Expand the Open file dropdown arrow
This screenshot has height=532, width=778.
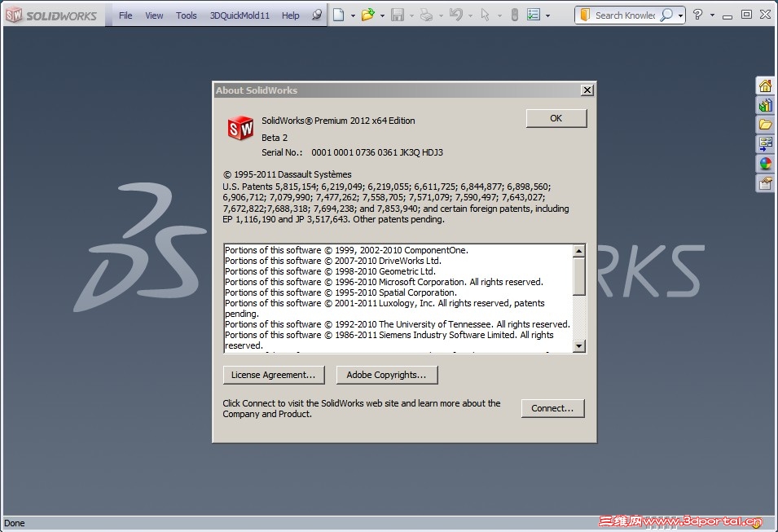pos(380,15)
